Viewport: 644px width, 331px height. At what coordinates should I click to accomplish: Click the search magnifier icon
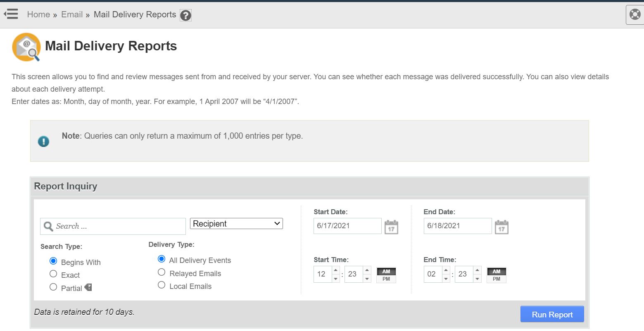pos(48,226)
